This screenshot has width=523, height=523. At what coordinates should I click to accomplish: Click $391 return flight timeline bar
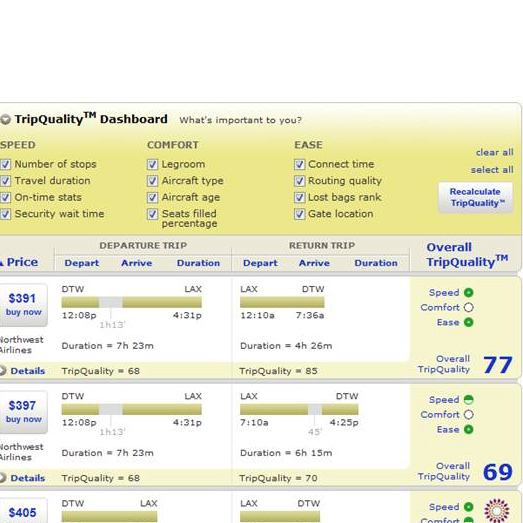(x=282, y=303)
